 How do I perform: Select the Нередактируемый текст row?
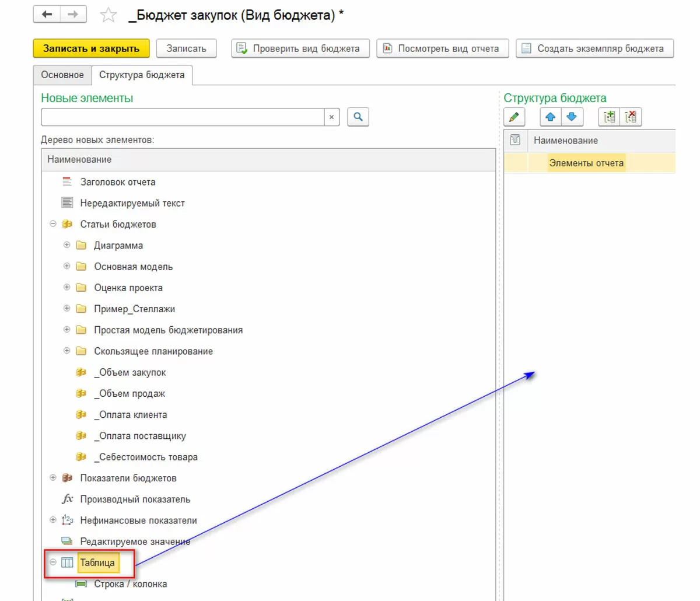[x=268, y=203]
